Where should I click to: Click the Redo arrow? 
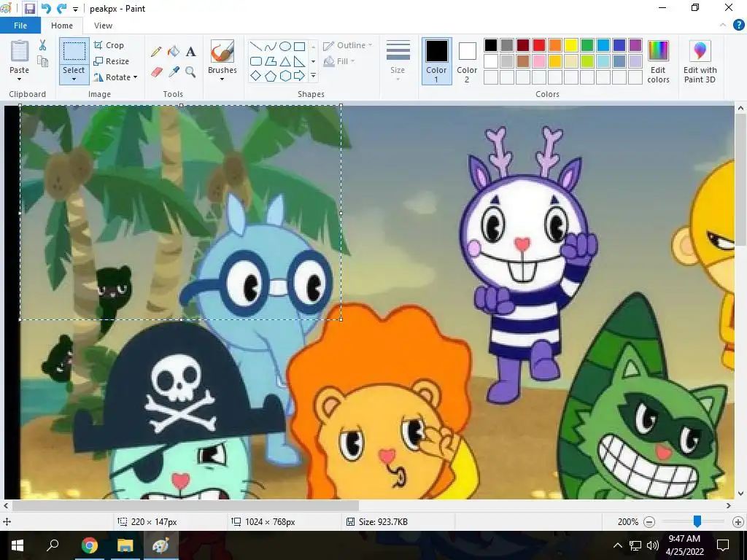click(x=61, y=9)
